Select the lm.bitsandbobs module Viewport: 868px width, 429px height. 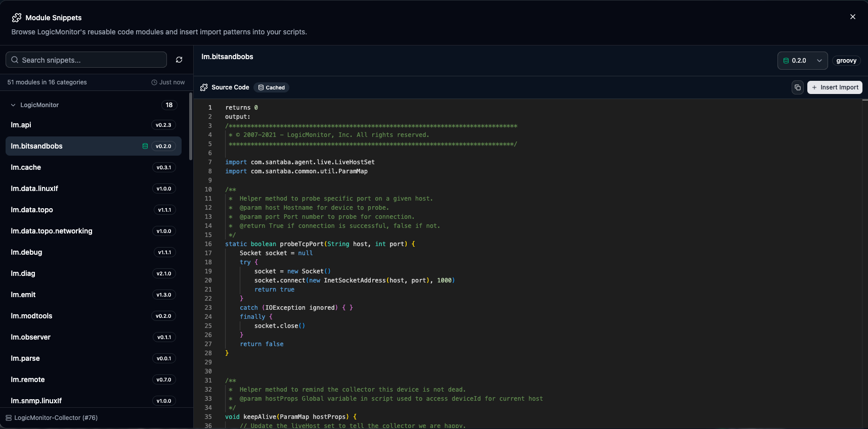tap(94, 146)
